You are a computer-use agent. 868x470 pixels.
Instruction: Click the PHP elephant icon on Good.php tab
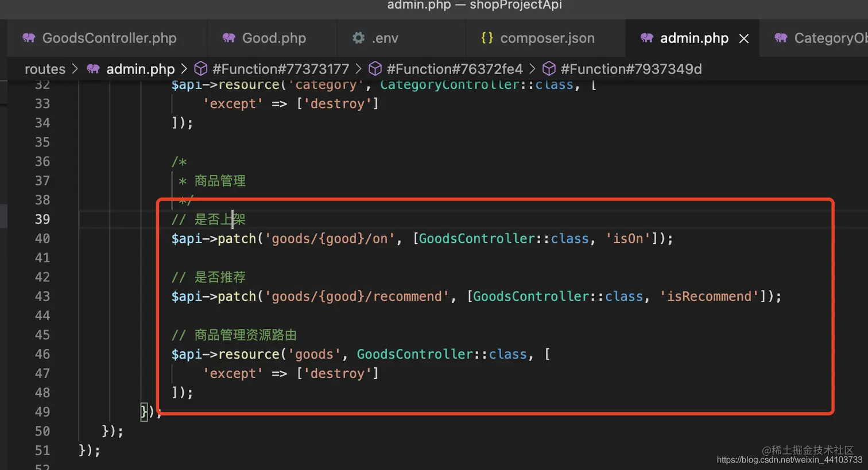point(229,38)
